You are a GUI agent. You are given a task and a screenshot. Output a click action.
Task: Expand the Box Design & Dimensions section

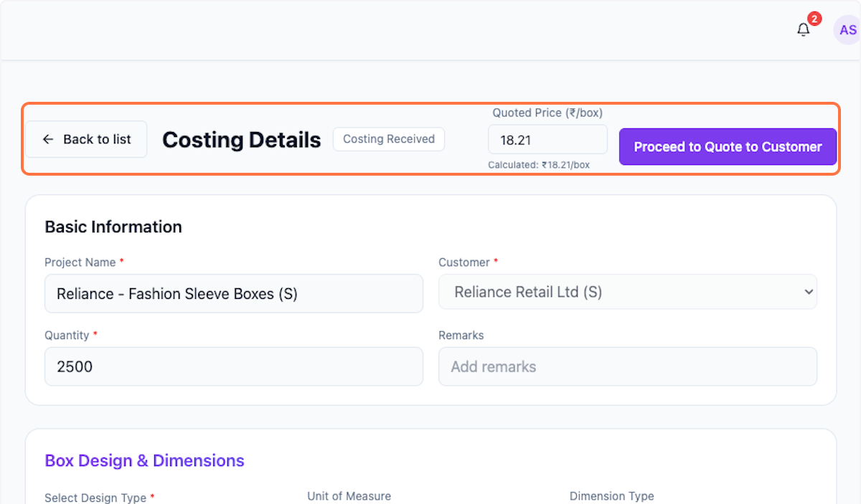pos(144,460)
